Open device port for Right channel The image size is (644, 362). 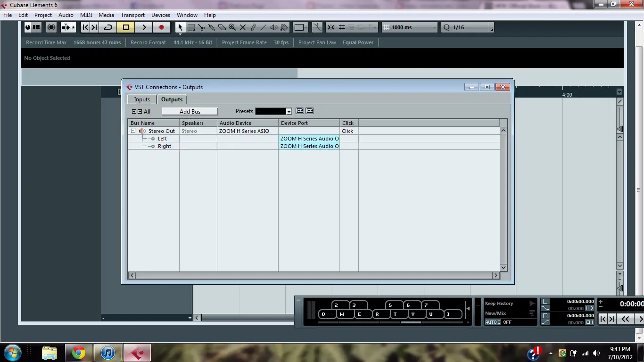(309, 146)
